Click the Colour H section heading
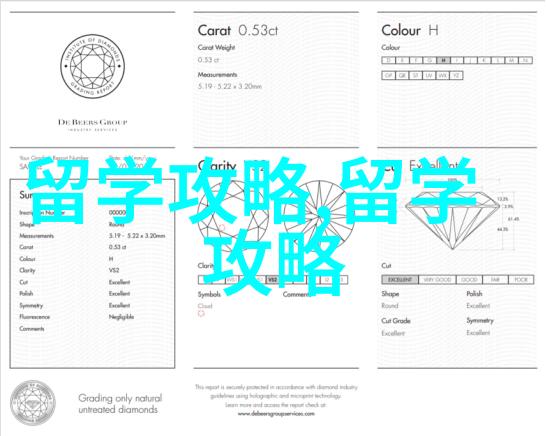The width and height of the screenshot is (546, 436). 410,31
